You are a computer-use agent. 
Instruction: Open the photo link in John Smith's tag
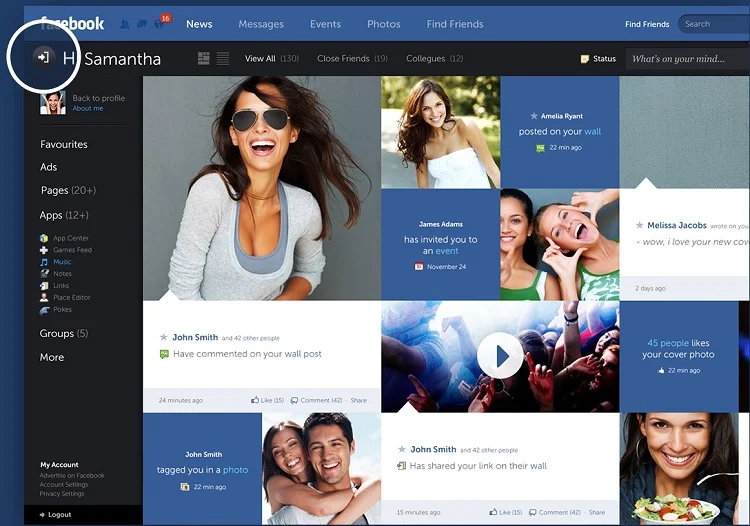pos(235,470)
